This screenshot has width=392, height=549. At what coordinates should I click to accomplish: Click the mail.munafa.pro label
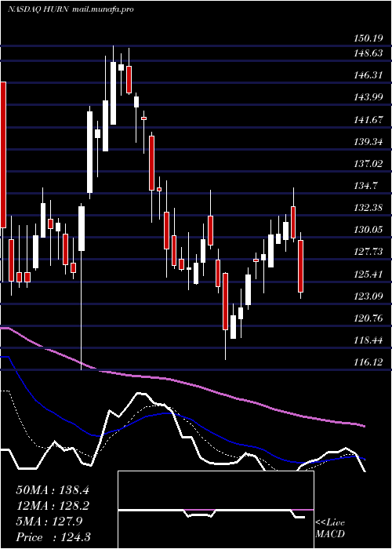103,9
